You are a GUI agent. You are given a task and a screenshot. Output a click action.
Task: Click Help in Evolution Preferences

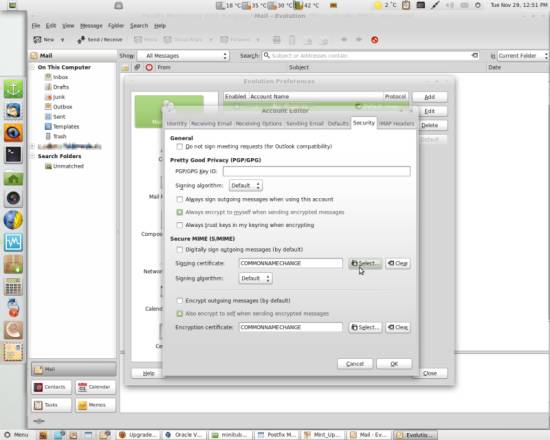tap(148, 373)
